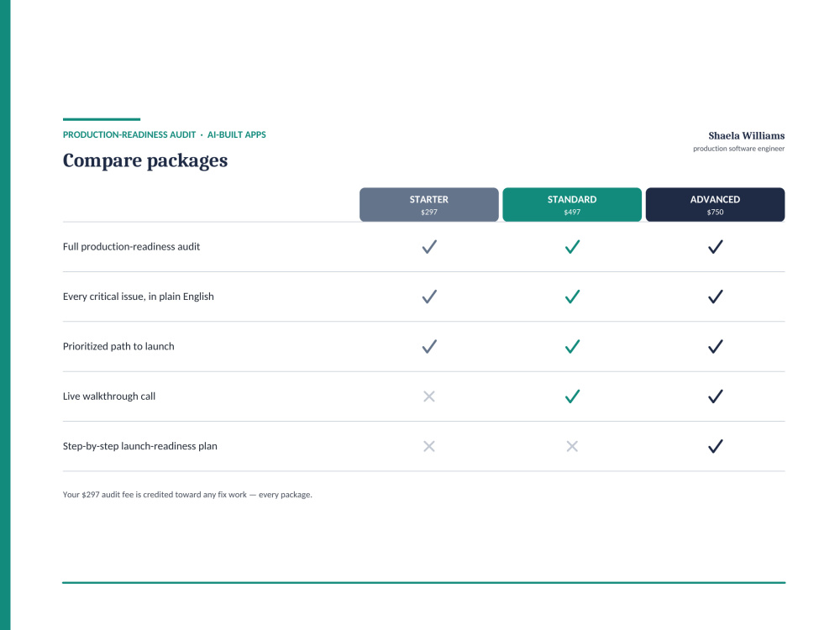Select the Standard $497 package header

(572, 205)
